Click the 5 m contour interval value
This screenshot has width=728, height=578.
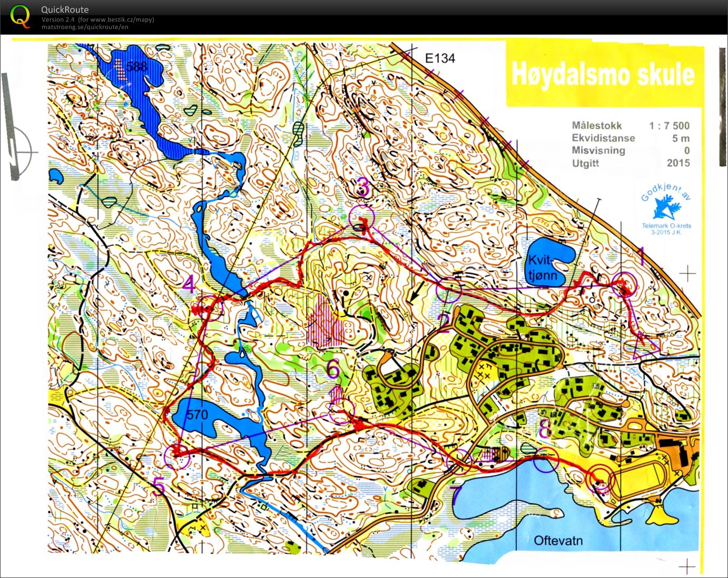tap(681, 138)
